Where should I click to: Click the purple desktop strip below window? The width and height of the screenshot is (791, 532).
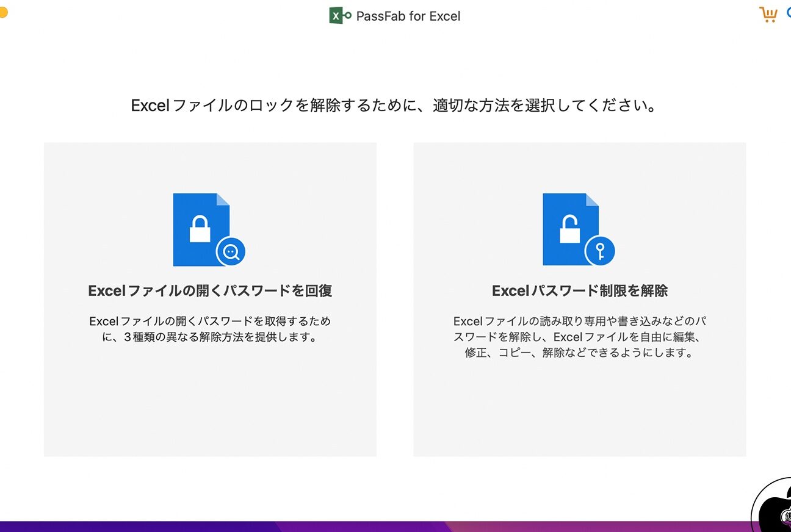click(366, 527)
